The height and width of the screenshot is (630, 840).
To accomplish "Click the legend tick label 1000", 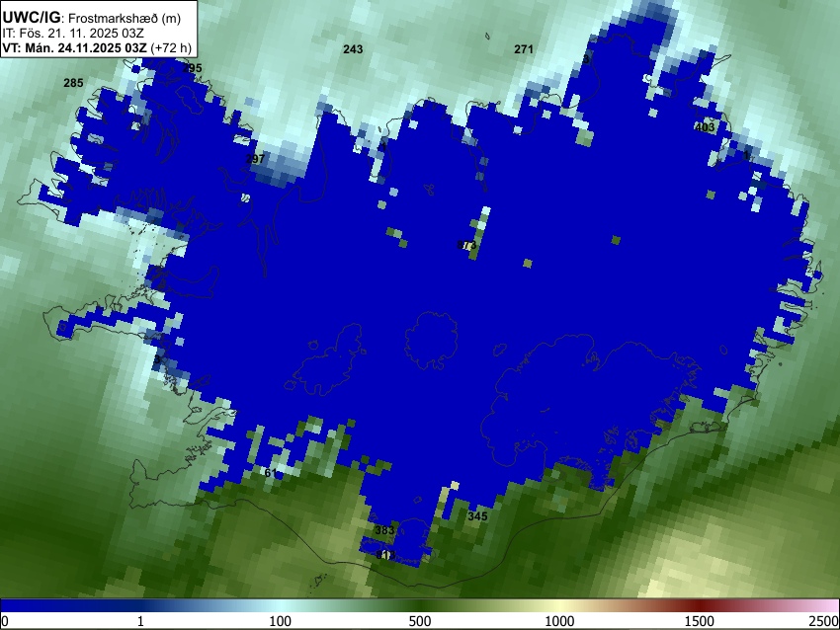I will coord(559,621).
